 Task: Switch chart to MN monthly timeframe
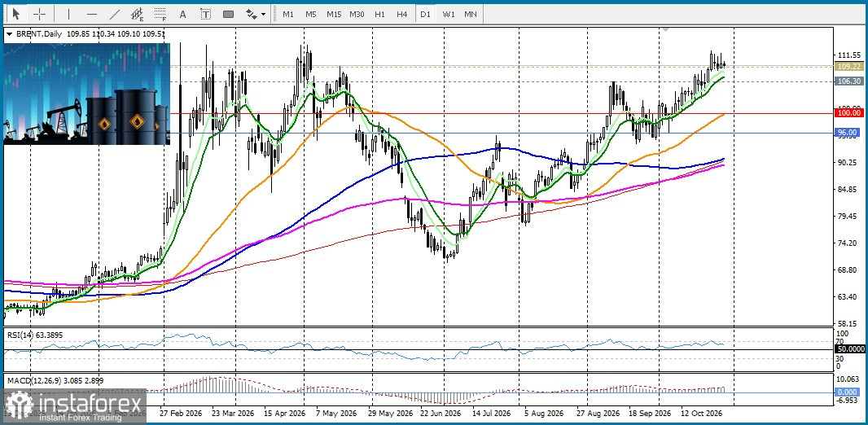pyautogui.click(x=471, y=14)
